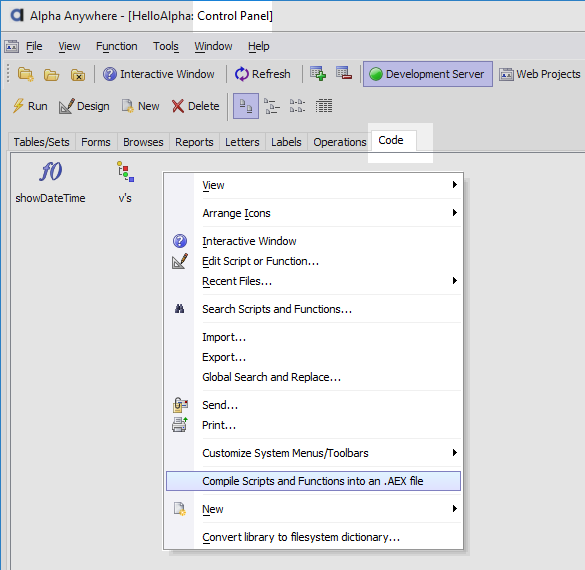Switch to the Tables/Sets tab
Viewport: 585px width, 570px height.
pos(42,142)
